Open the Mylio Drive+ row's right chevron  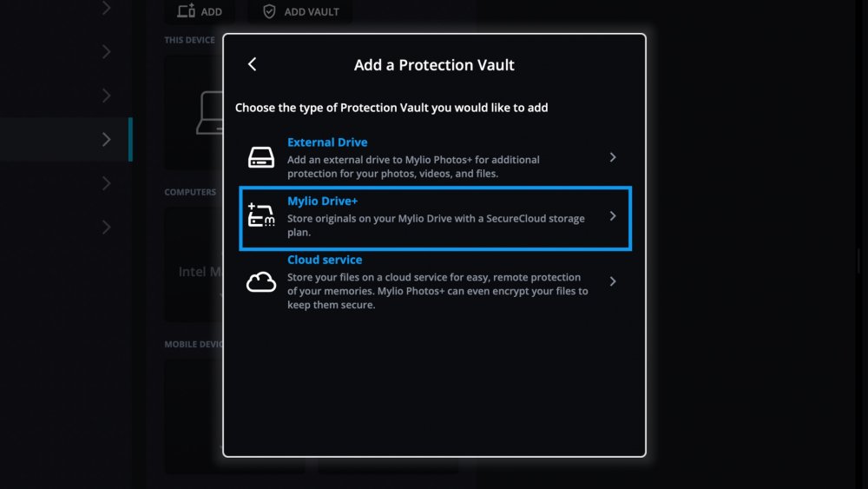[613, 215]
